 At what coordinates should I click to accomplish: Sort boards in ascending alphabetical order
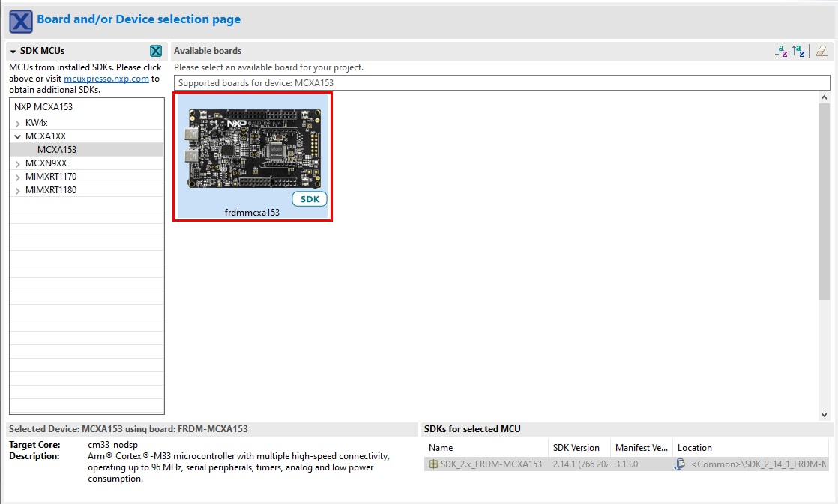(x=781, y=51)
